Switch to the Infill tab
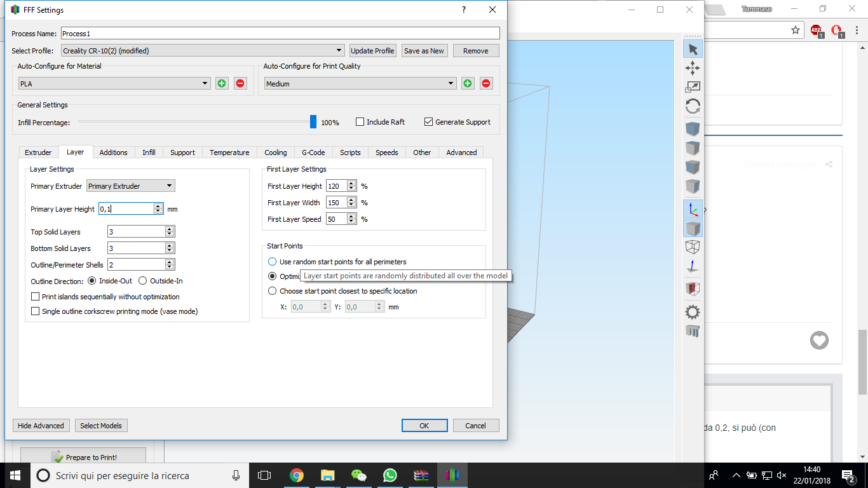This screenshot has width=868, height=488. [149, 152]
